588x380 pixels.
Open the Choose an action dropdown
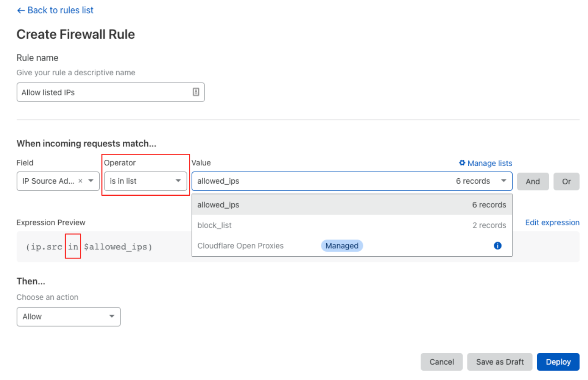[x=68, y=317]
